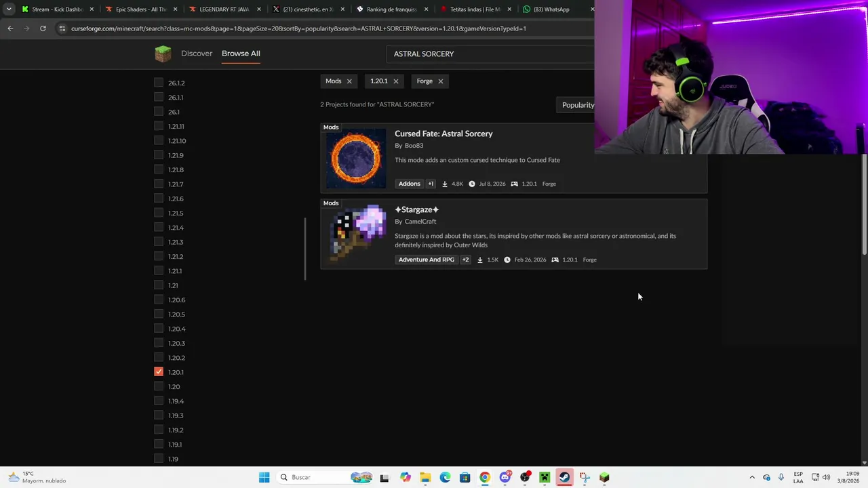The image size is (868, 488).
Task: Open the grass block app on taskbar
Action: coord(604,477)
